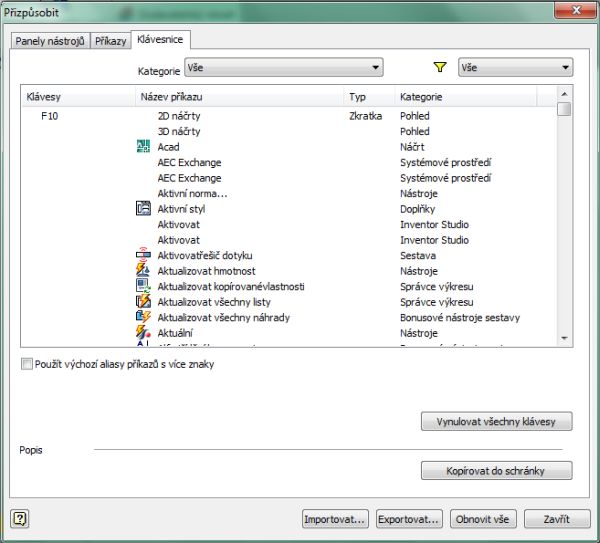
Task: Expand the filter dropdown set to Vše
Action: 515,68
